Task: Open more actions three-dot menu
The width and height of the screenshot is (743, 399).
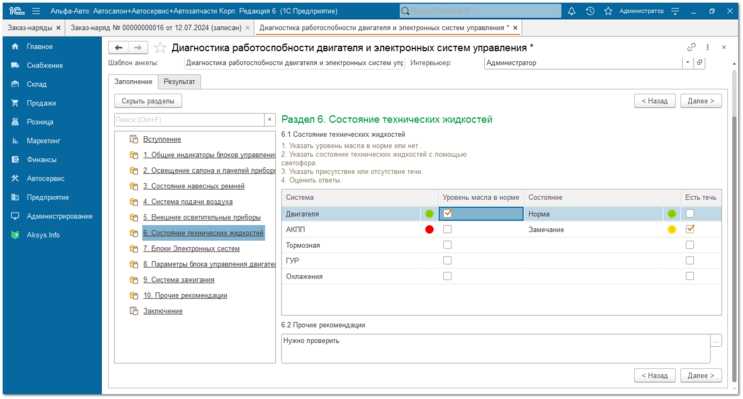Action: point(707,47)
